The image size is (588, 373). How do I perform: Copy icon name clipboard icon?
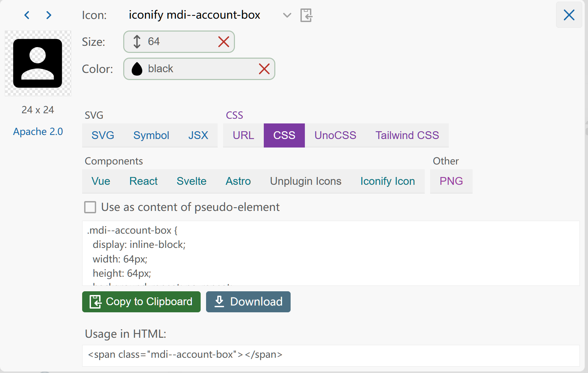tap(306, 15)
